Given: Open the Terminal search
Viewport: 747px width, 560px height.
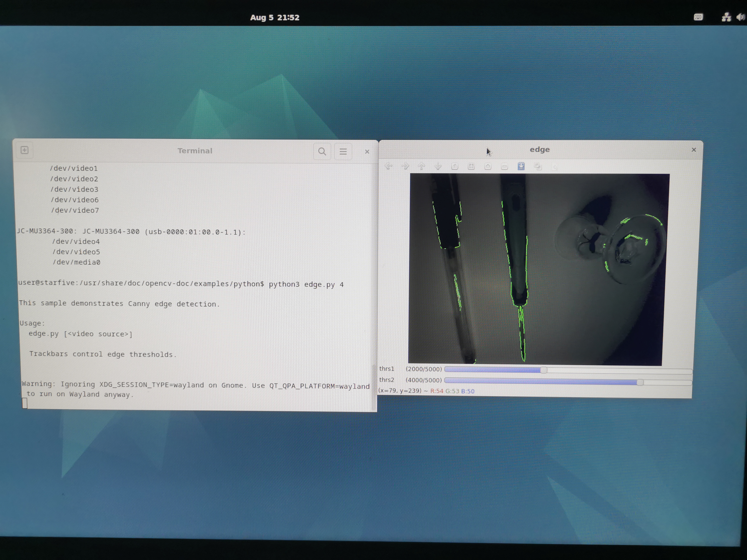Looking at the screenshot, I should [322, 151].
